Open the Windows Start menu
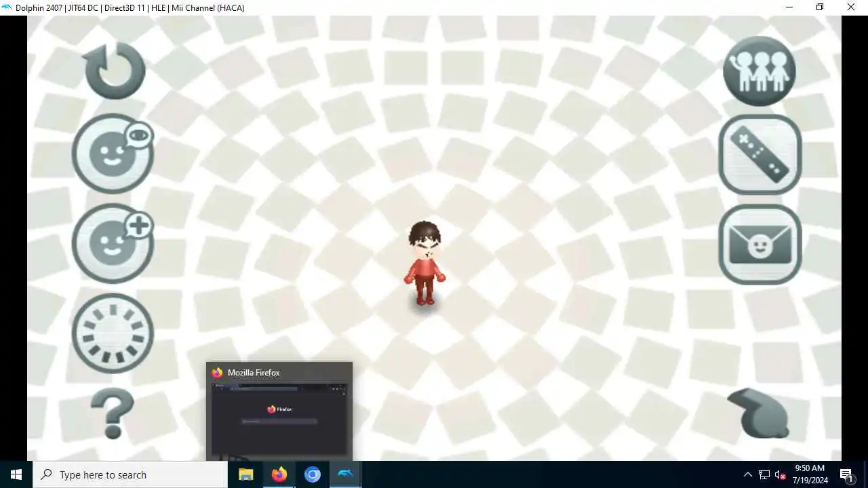The width and height of the screenshot is (868, 488). tap(16, 474)
